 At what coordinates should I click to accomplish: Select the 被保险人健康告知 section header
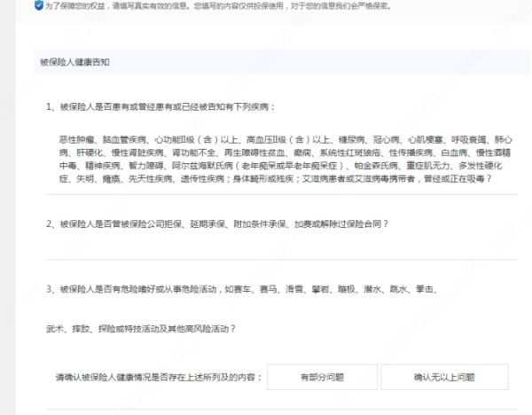[282, 62]
